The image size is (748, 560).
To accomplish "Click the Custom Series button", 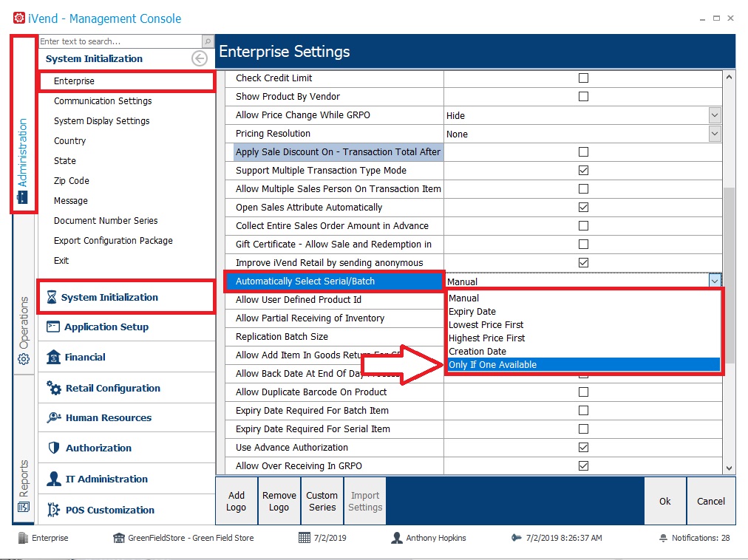I will (x=322, y=502).
